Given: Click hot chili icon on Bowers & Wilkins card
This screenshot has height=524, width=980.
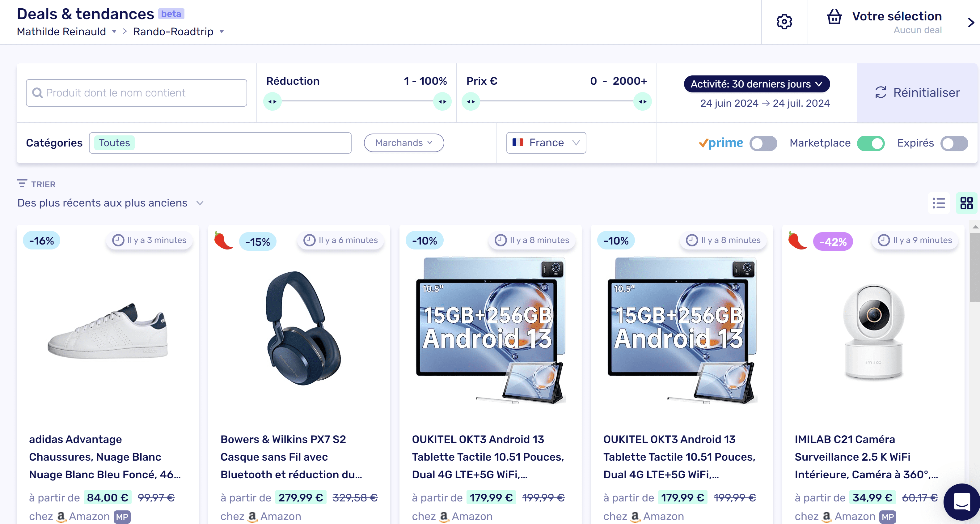Looking at the screenshot, I should coord(223,241).
